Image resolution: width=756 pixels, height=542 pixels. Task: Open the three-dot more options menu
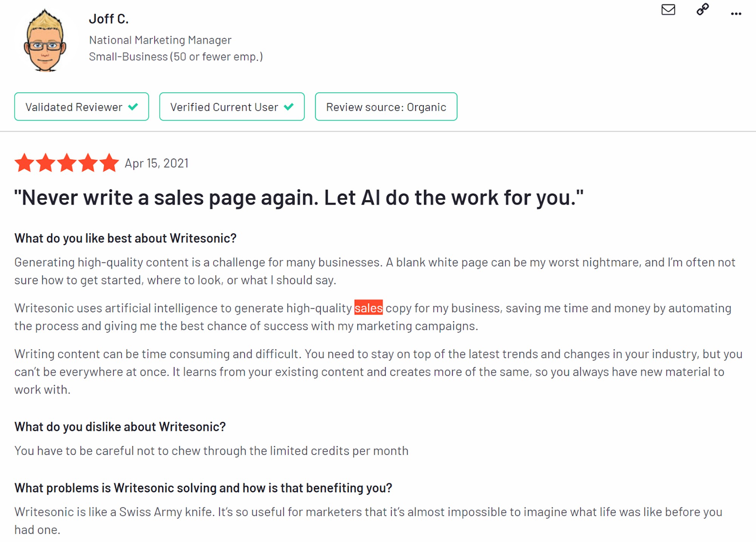tap(736, 14)
